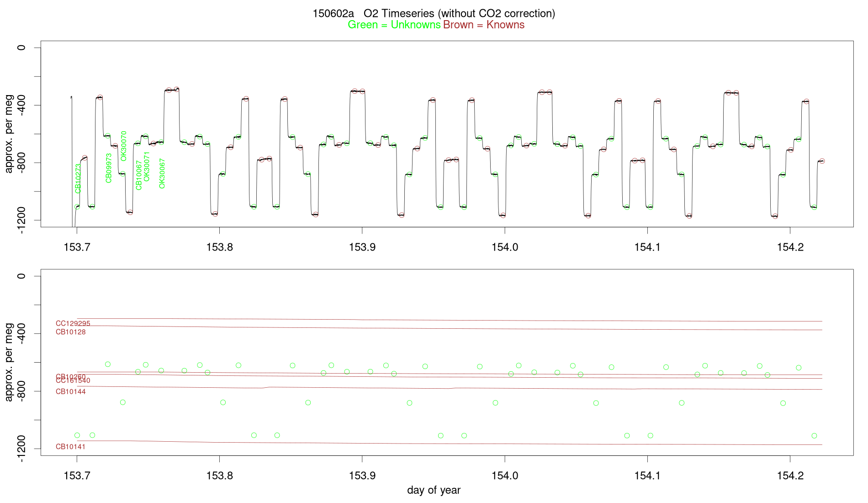Click the lower plot's approx. per meg label
The width and height of the screenshot is (868, 503).
click(x=9, y=362)
